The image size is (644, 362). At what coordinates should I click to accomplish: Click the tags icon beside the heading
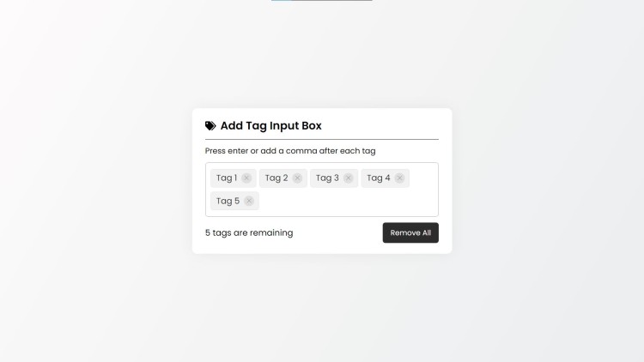tap(210, 126)
